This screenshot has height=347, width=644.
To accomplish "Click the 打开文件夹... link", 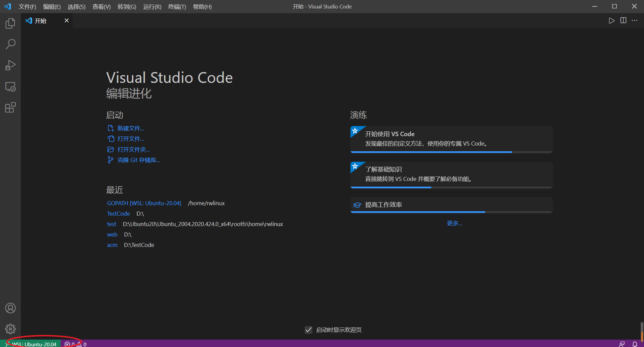I will [x=134, y=150].
